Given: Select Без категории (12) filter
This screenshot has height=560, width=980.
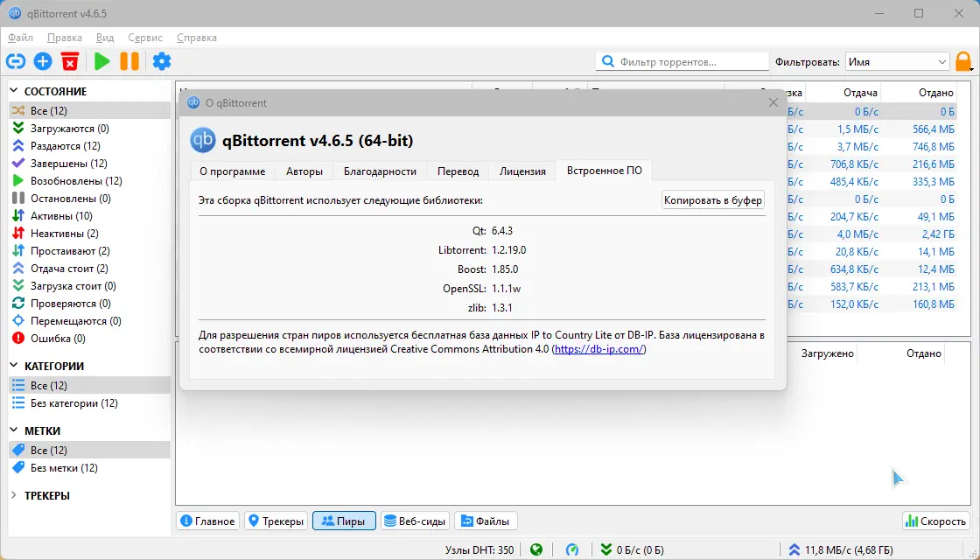Looking at the screenshot, I should pos(73,403).
